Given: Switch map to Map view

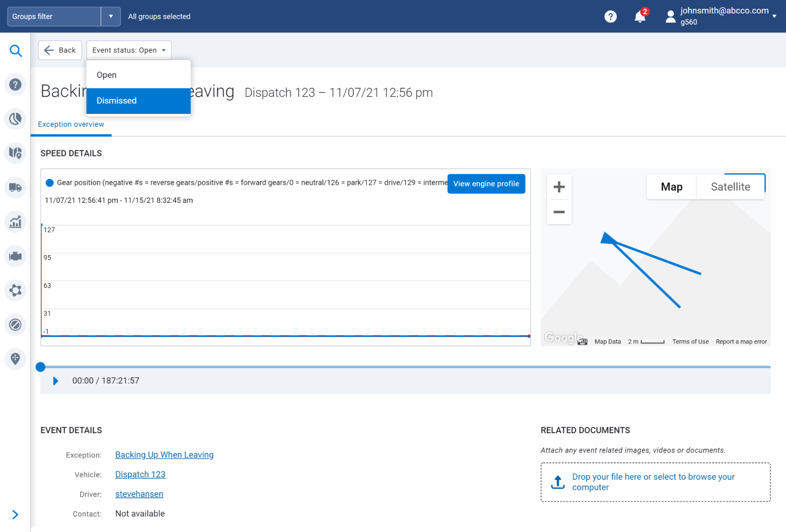Looking at the screenshot, I should click(671, 187).
